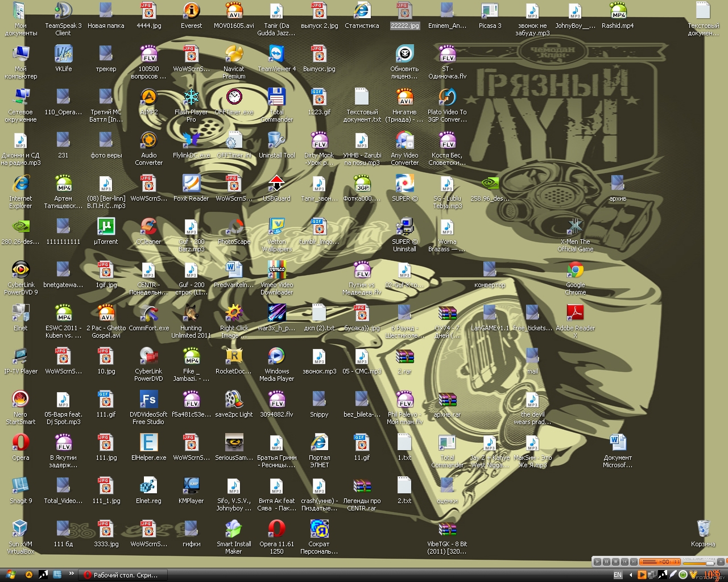Launch the CCleaner shortcut
The image size is (728, 582).
click(x=148, y=231)
